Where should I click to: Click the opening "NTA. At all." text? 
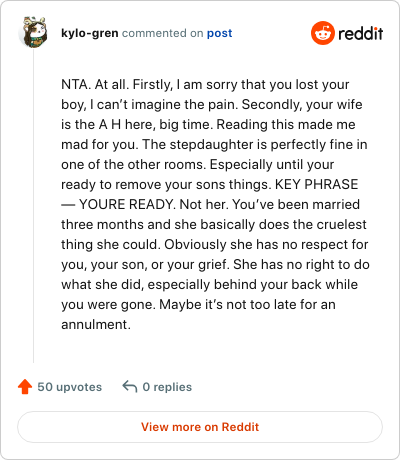coord(95,85)
